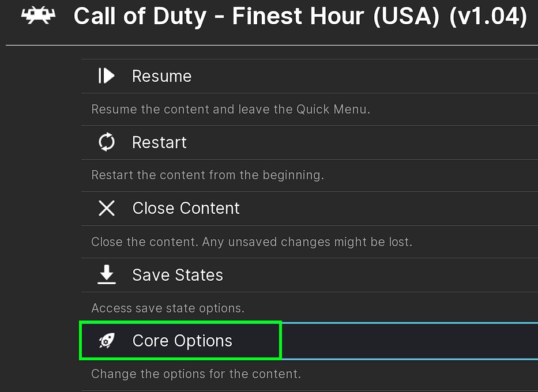
Task: Click the blue-outlined highlight bar beside Core Options
Action: point(409,341)
